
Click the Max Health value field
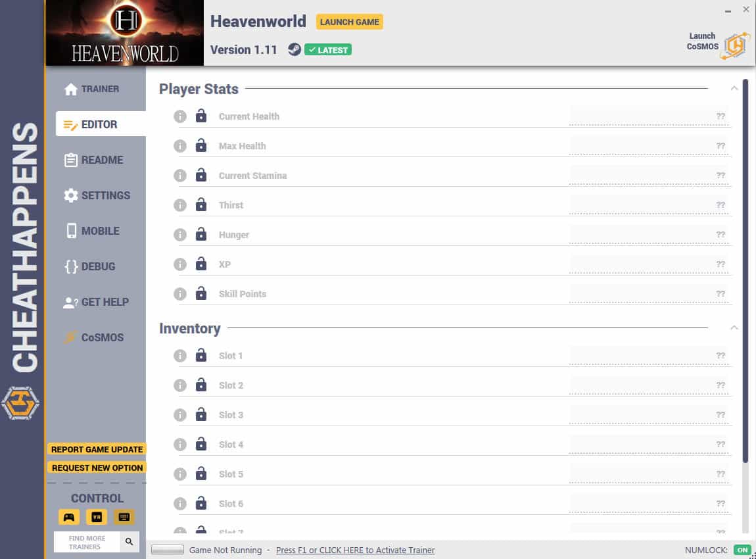click(649, 145)
